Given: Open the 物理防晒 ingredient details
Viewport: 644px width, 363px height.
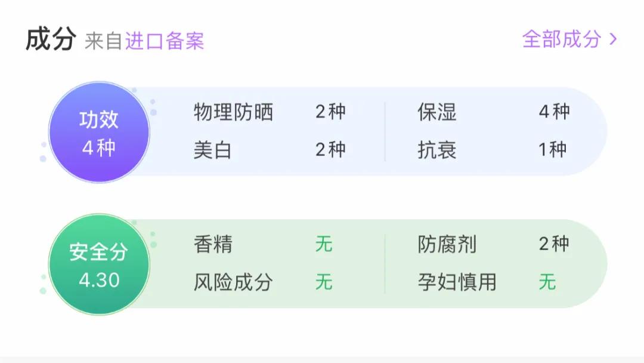Looking at the screenshot, I should pos(234,112).
